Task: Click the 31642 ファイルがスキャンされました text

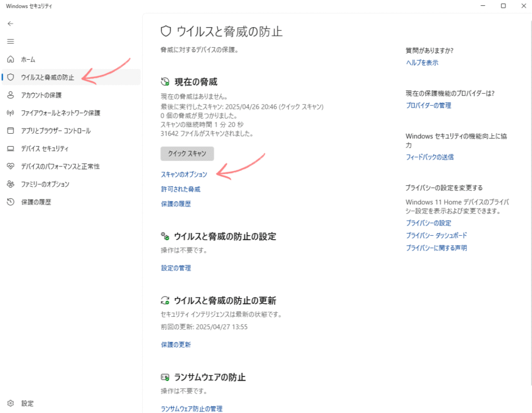Action: (207, 134)
